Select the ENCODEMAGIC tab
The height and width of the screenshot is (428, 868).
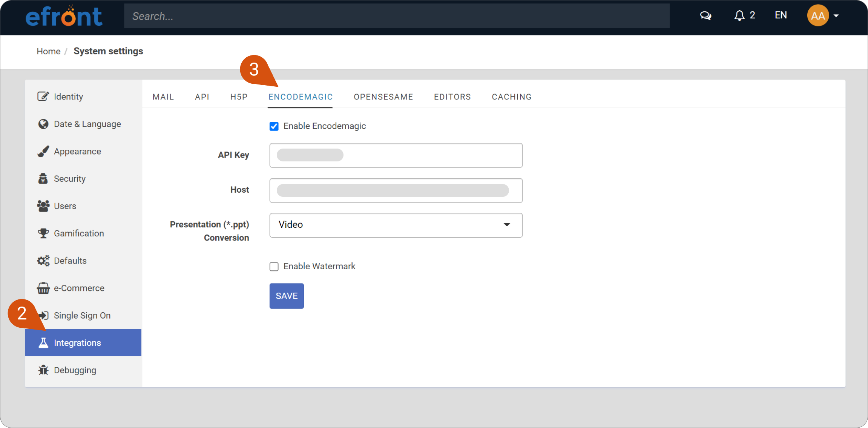[x=301, y=97]
